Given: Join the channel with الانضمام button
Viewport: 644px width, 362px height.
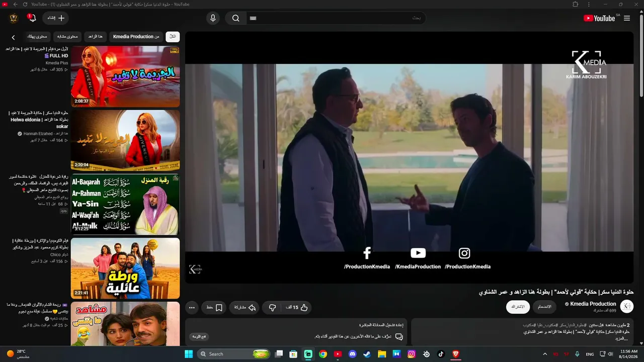Looking at the screenshot, I should click(x=544, y=307).
